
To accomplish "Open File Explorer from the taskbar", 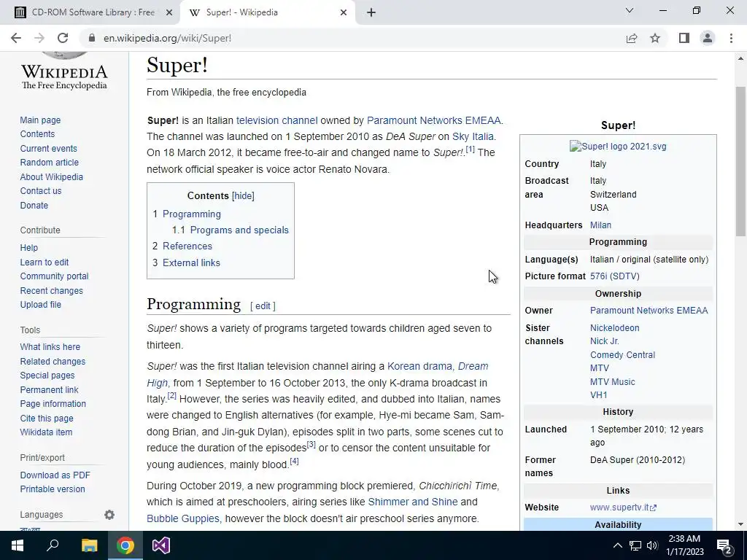I will click(89, 545).
